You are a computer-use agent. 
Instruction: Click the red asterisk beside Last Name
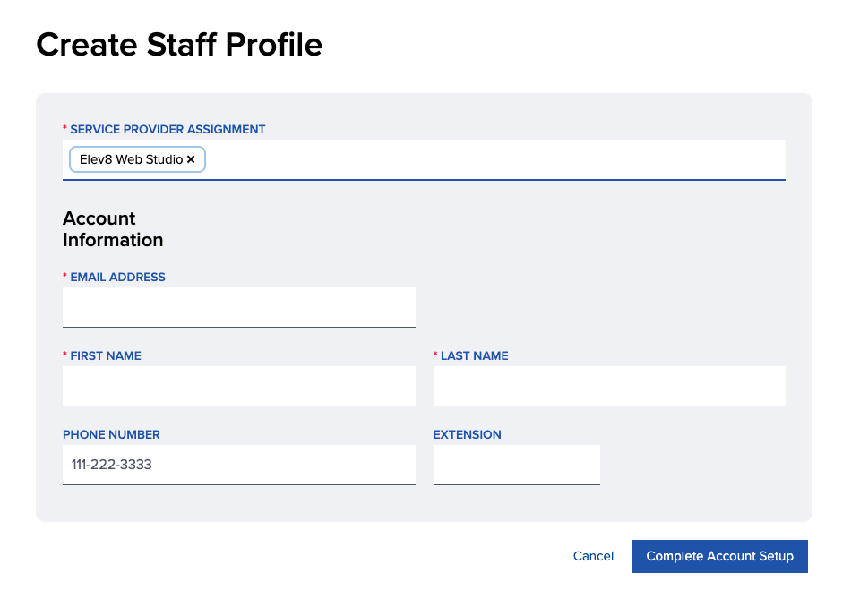pos(435,355)
